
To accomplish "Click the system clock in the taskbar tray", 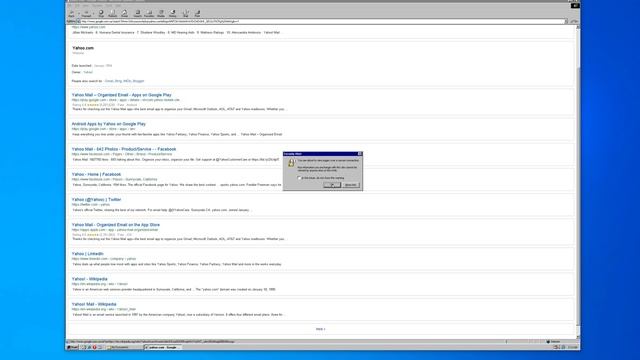I will pyautogui.click(x=572, y=347).
